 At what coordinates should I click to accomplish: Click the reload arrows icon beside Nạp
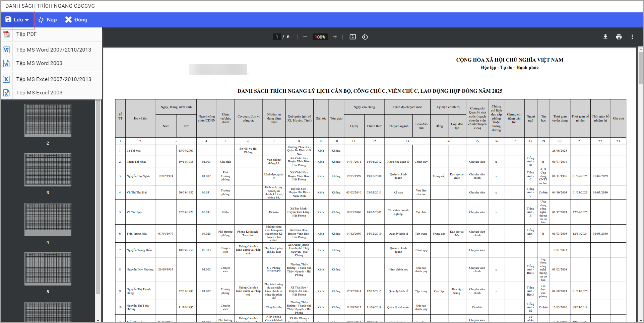pyautogui.click(x=41, y=20)
